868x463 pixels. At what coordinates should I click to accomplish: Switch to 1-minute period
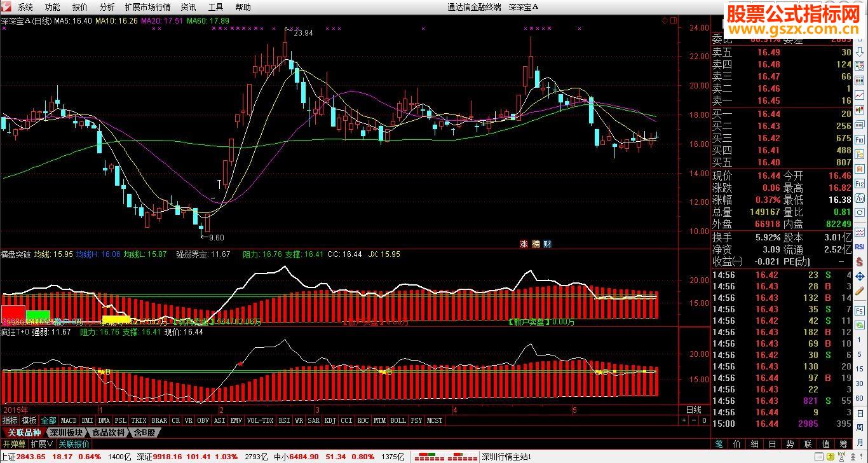(x=859, y=340)
